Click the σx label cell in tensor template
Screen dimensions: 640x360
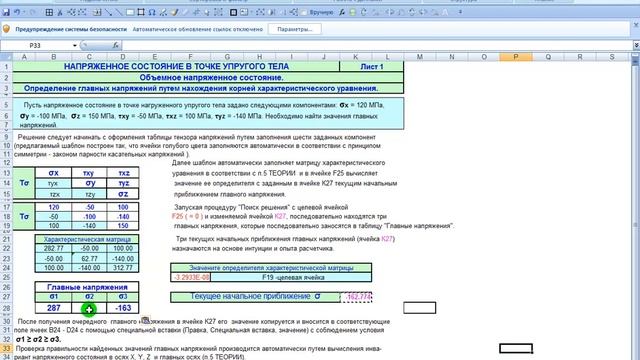tap(53, 173)
